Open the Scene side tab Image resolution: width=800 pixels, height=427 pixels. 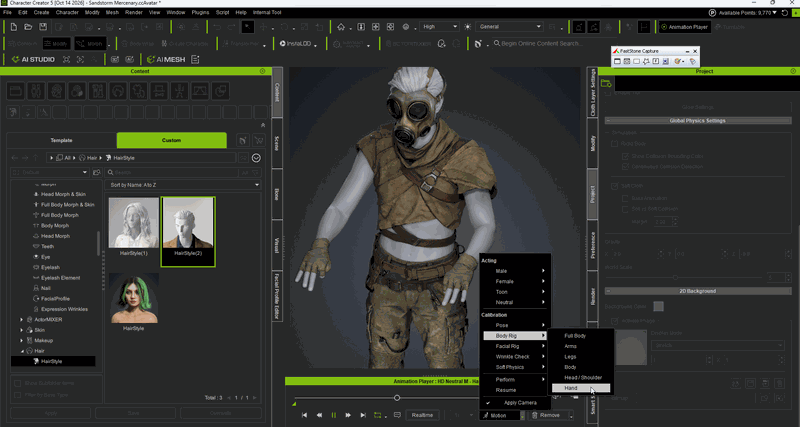point(277,143)
